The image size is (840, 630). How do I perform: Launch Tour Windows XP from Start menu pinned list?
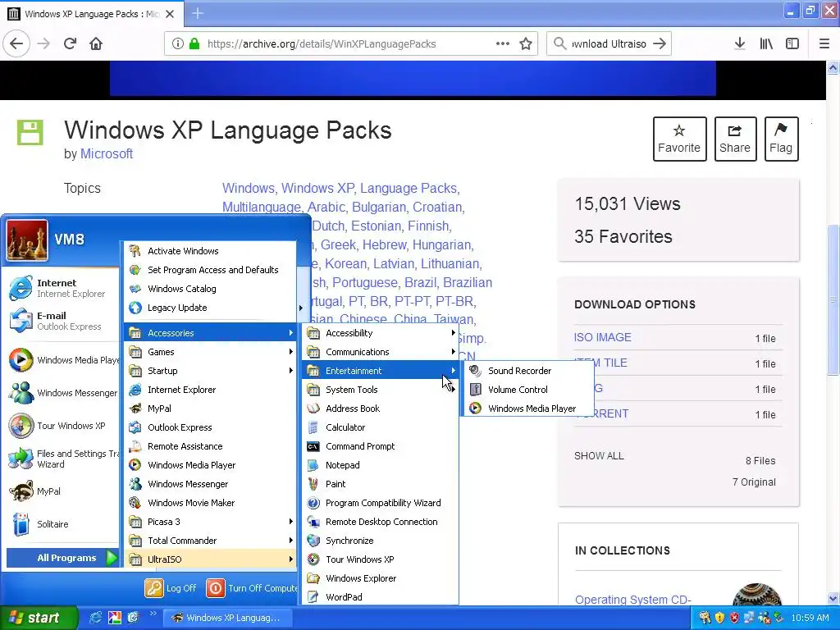click(62, 426)
